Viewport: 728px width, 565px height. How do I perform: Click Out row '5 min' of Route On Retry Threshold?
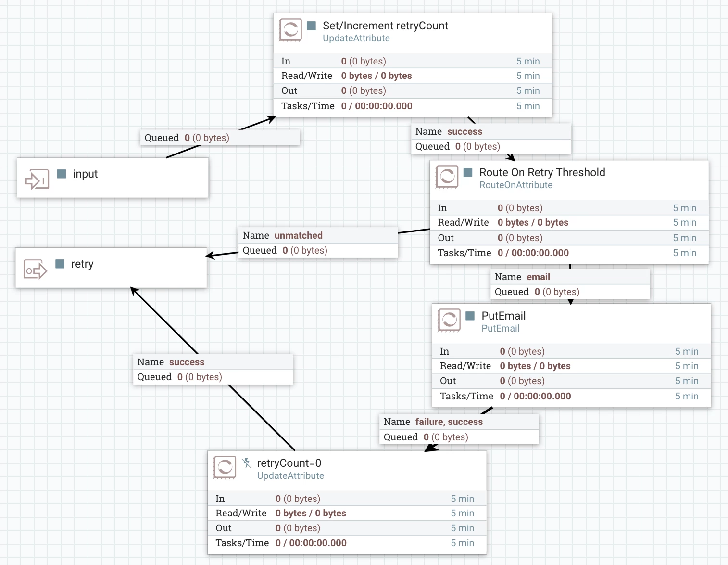[685, 238]
